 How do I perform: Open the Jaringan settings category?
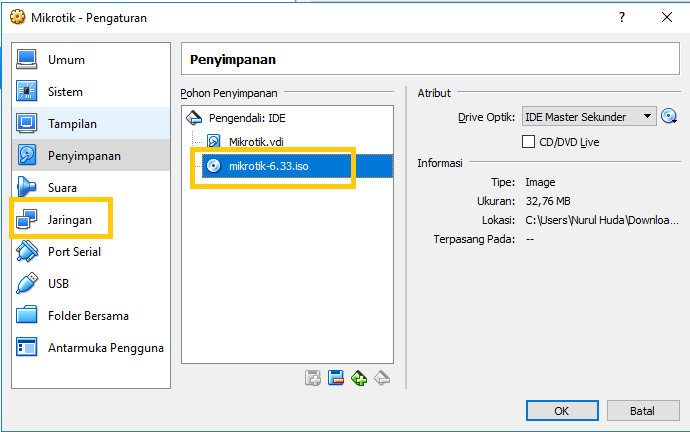click(91, 220)
